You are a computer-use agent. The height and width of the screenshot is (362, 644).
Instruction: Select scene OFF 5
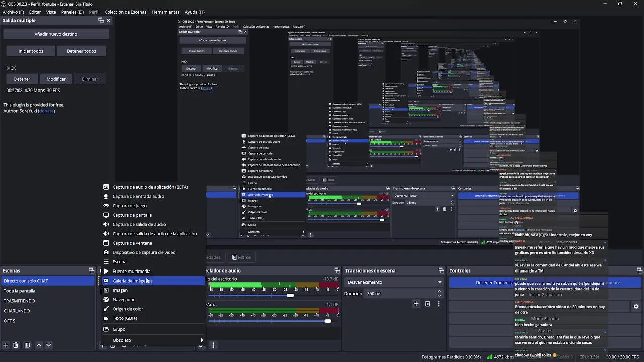(47, 321)
